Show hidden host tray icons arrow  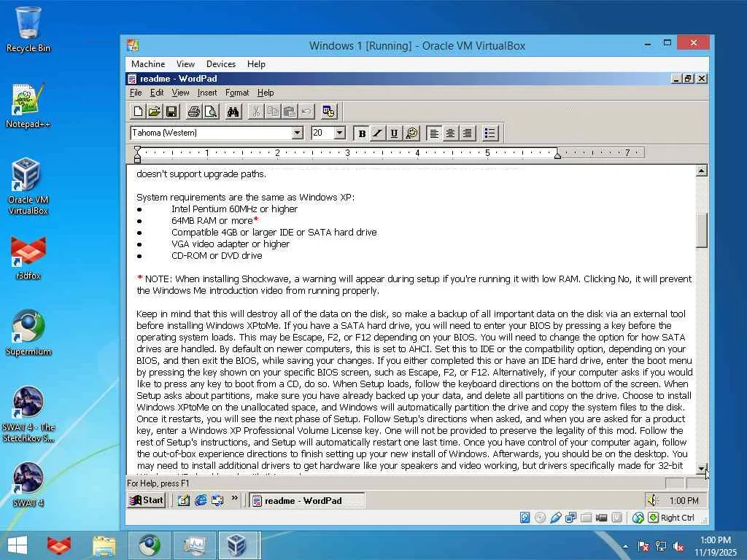[625, 546]
